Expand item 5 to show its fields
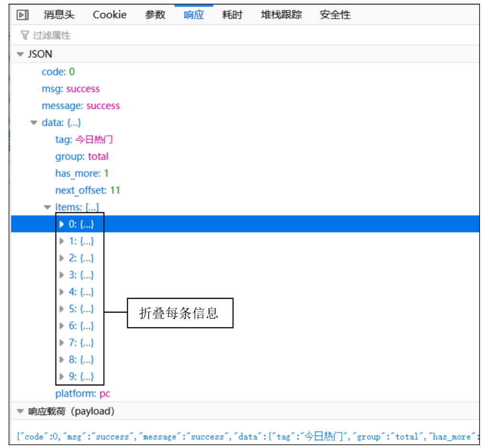490x448 pixels. coord(62,308)
